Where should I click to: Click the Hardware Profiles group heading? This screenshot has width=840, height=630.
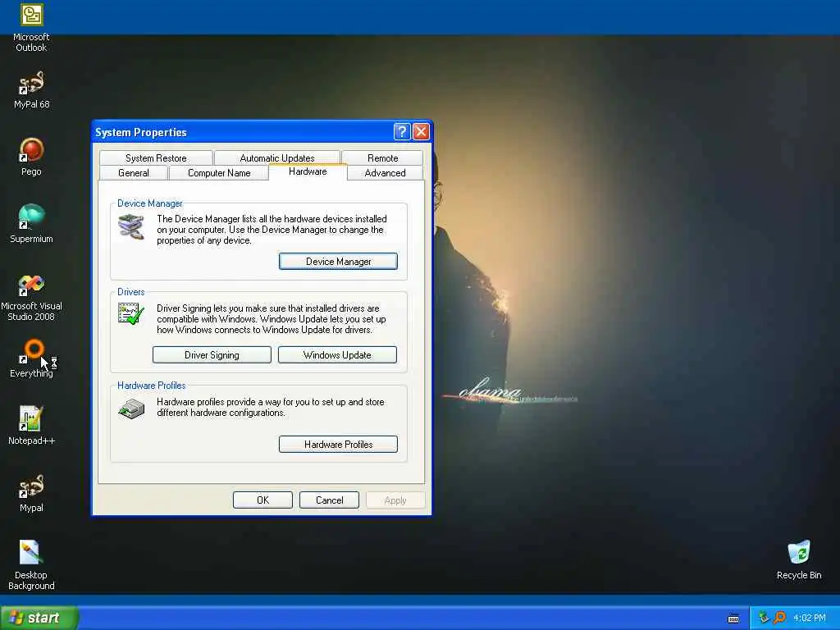[151, 386]
